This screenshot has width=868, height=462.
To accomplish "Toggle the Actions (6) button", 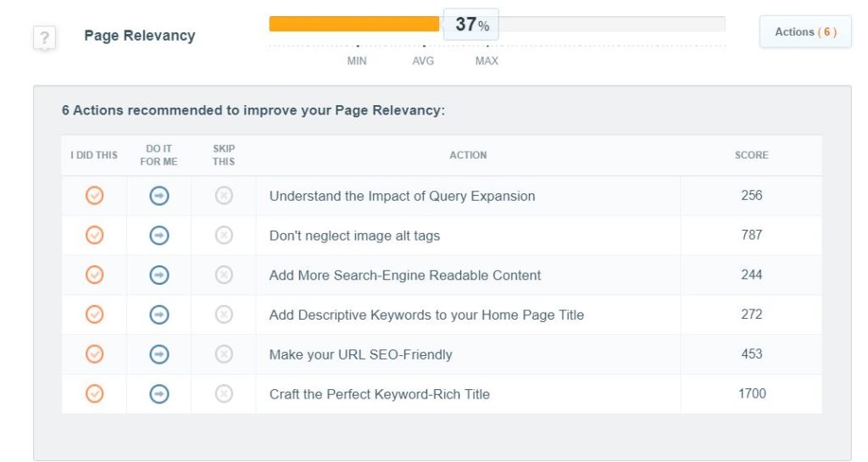I will click(x=805, y=32).
